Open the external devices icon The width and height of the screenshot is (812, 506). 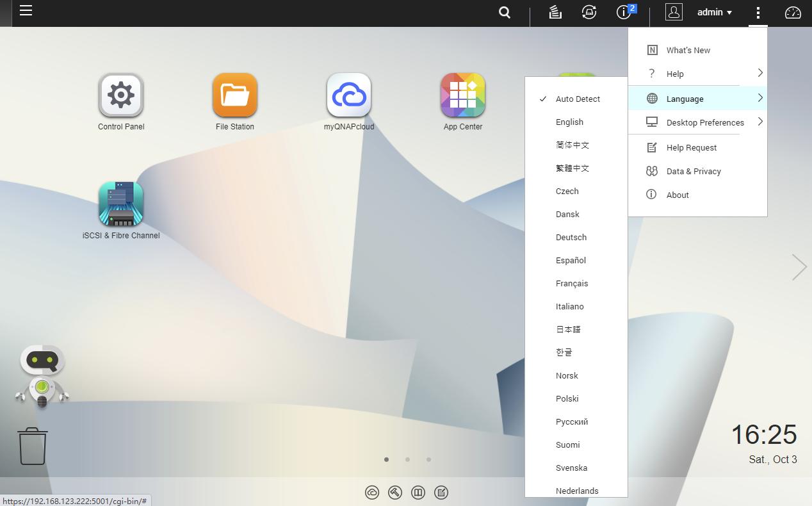coord(589,12)
